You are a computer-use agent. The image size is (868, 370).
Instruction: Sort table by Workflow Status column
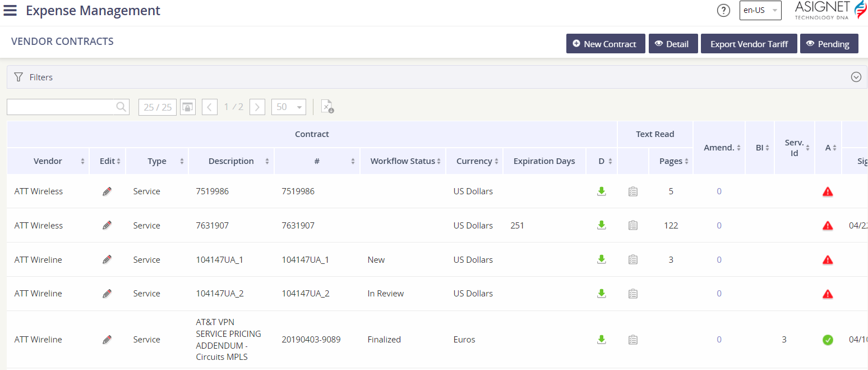(439, 162)
